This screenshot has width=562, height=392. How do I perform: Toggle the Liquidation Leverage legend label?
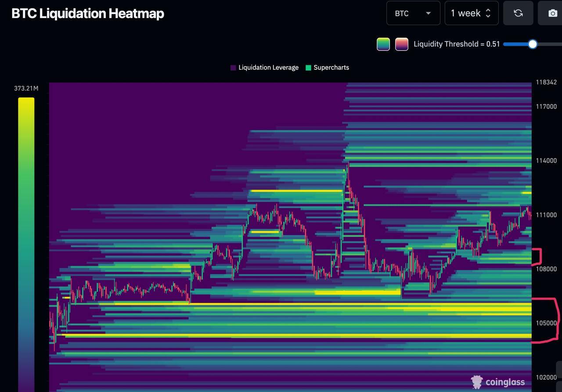pyautogui.click(x=268, y=68)
